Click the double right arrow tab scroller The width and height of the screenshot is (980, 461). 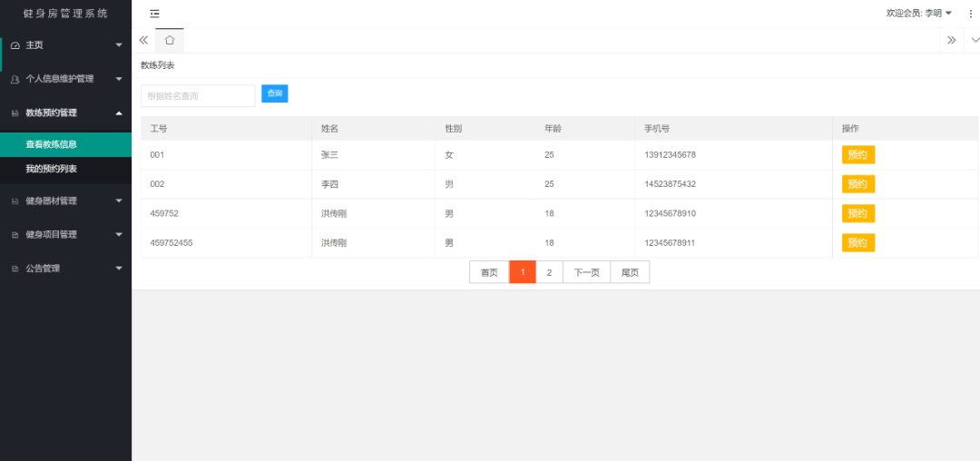951,40
